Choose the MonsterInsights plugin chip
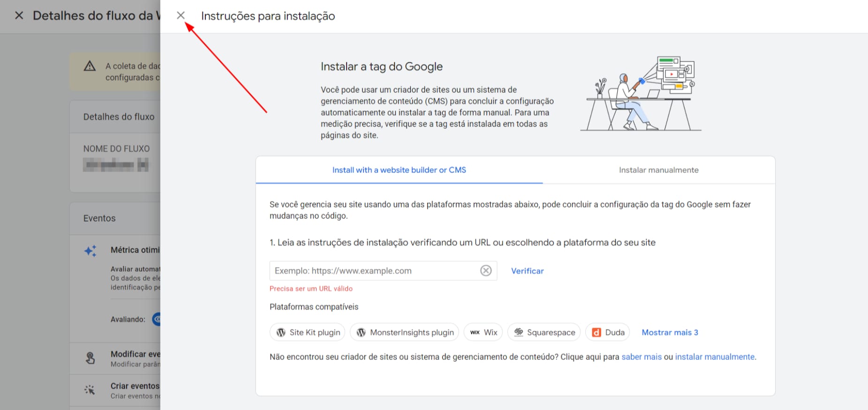Viewport: 868px width, 410px height. coord(404,332)
